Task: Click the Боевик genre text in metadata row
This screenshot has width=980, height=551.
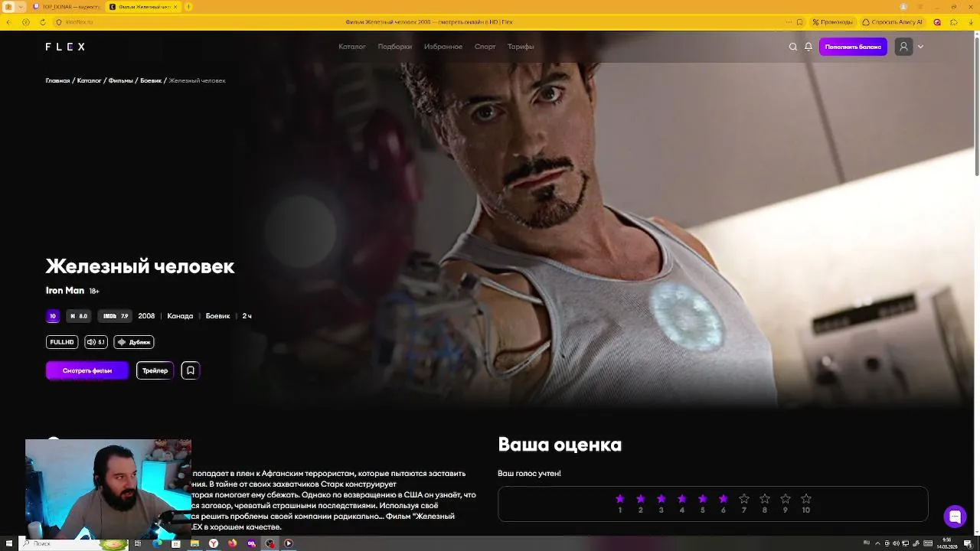Action: [x=217, y=316]
